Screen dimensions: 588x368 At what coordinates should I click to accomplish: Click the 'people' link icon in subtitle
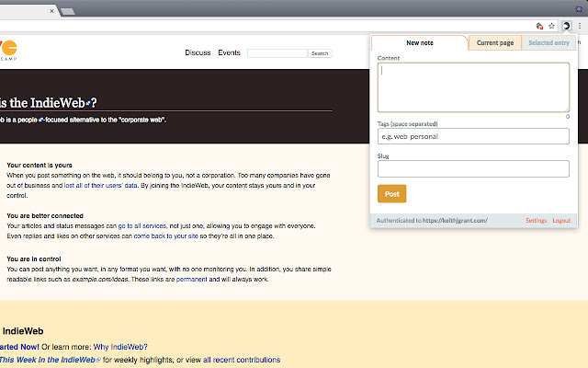click(x=41, y=121)
